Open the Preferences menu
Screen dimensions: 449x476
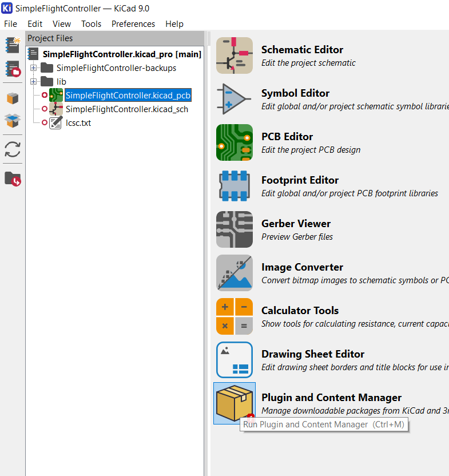coord(133,23)
